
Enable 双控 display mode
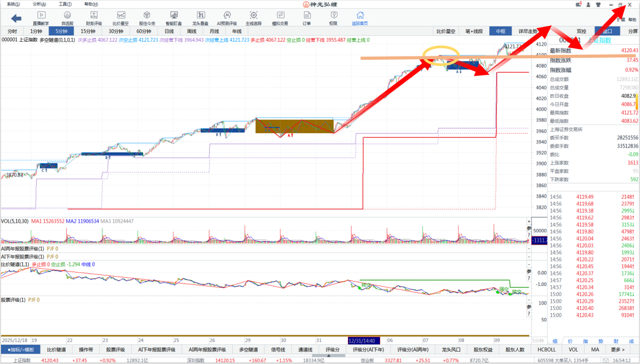point(581,31)
